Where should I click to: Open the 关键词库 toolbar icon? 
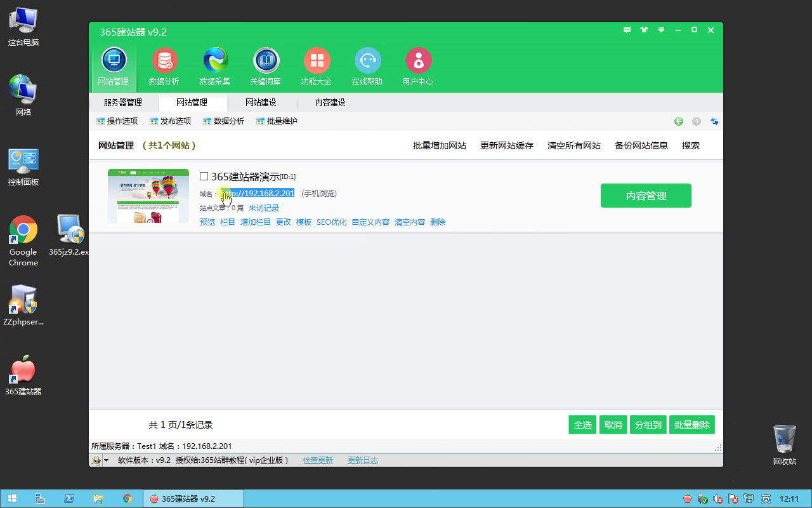pos(266,67)
